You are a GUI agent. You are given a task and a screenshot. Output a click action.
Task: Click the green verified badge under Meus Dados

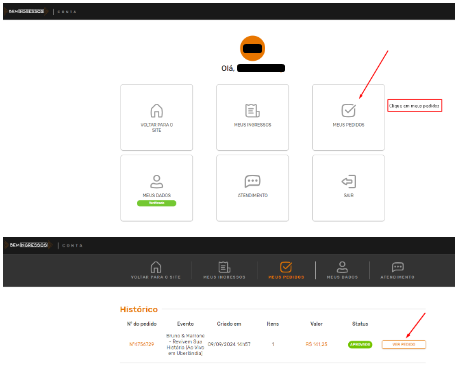click(x=156, y=203)
